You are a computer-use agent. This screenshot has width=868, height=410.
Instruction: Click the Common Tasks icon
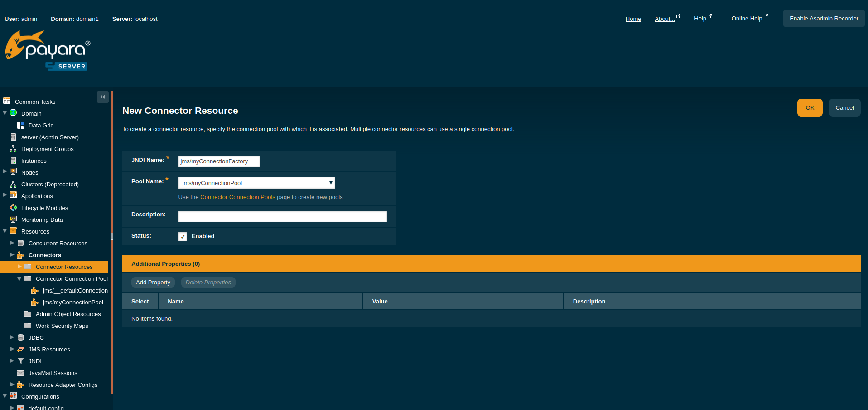coord(7,101)
